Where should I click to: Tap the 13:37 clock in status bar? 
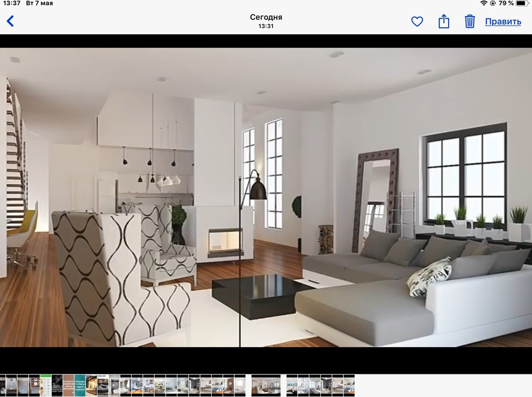(x=11, y=3)
